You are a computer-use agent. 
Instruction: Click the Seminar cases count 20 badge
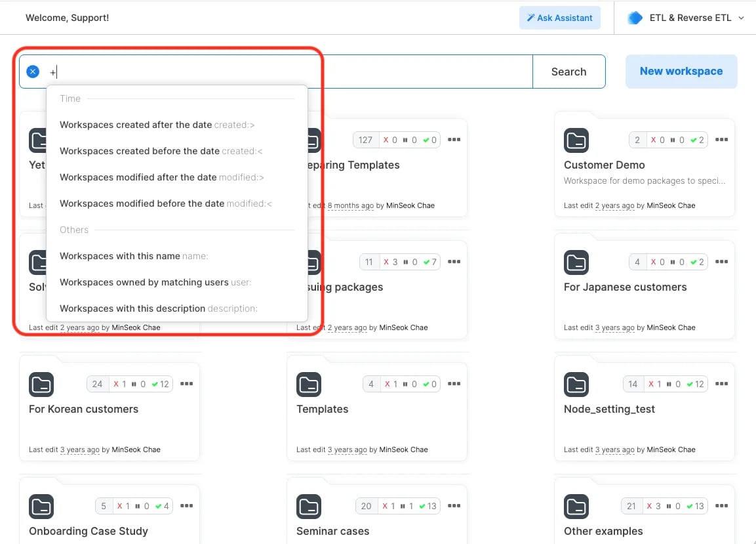tap(367, 507)
